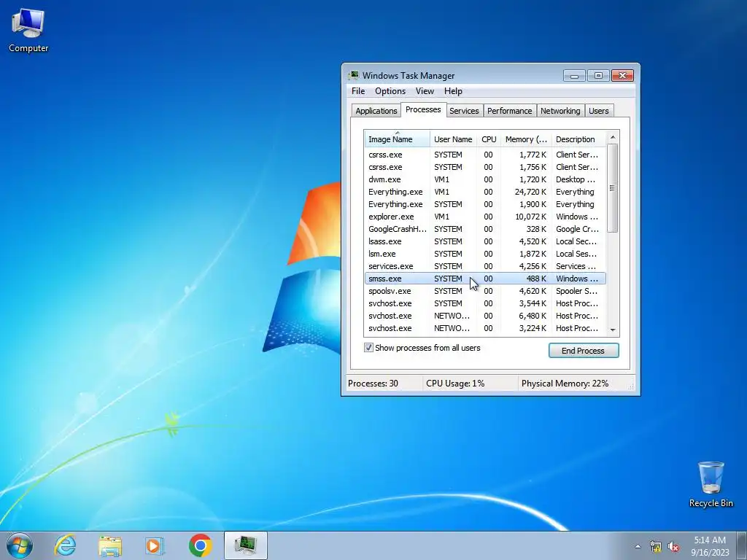This screenshot has width=747, height=560.
Task: Select Everything.exe run by VM1
Action: 485,192
